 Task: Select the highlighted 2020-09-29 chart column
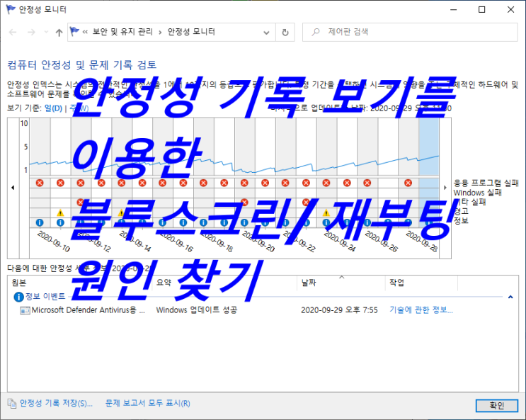coord(429,173)
